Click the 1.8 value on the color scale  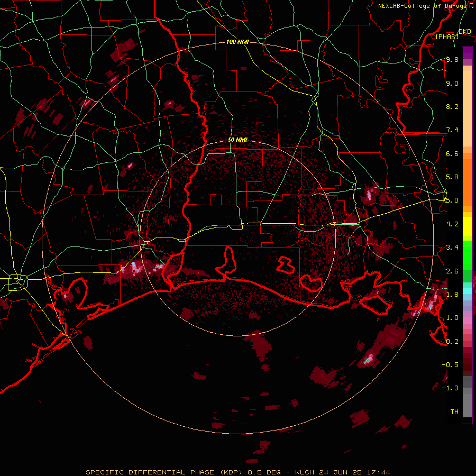(452, 295)
